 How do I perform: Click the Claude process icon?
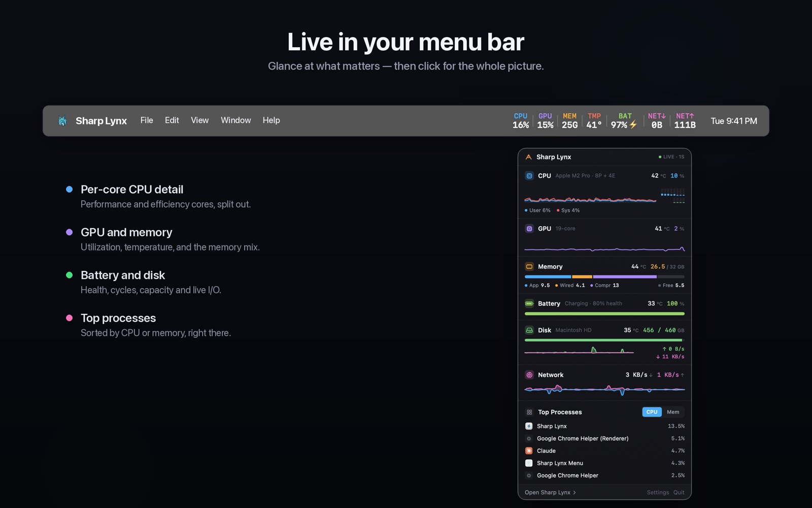pos(529,451)
